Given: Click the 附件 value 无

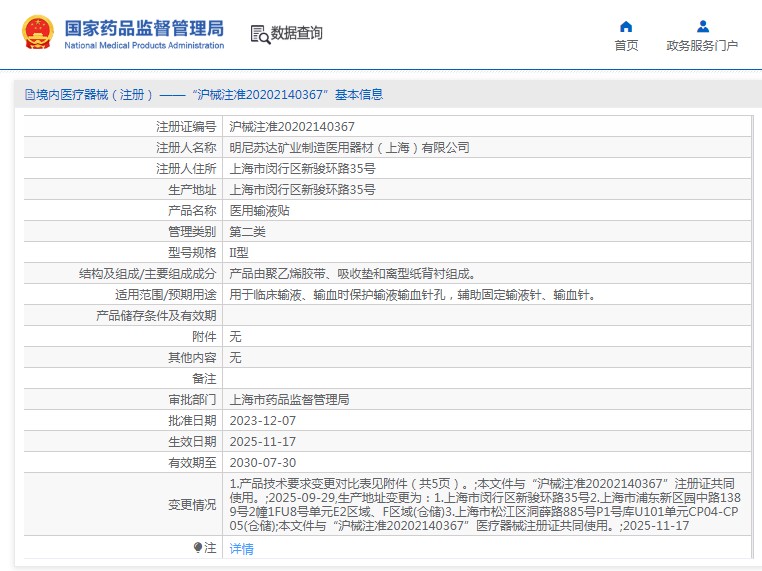Looking at the screenshot, I should coord(235,336).
